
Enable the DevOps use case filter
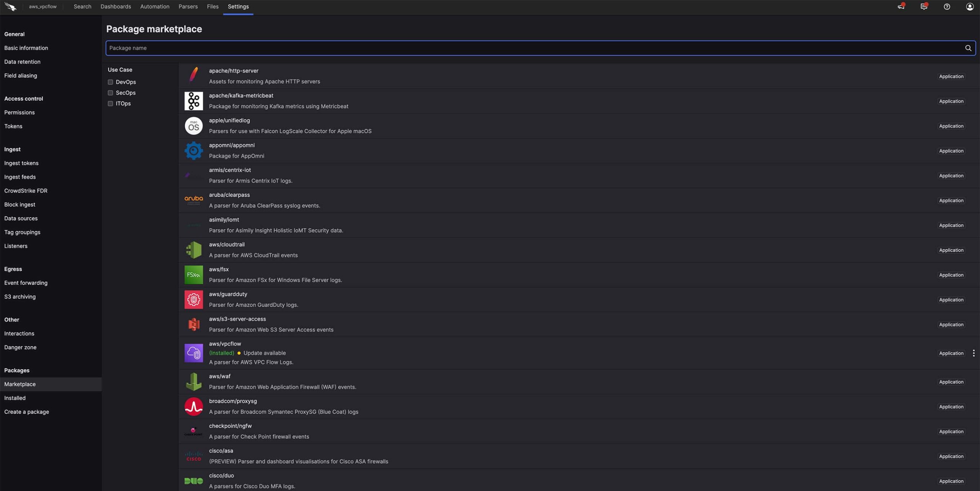(x=110, y=82)
